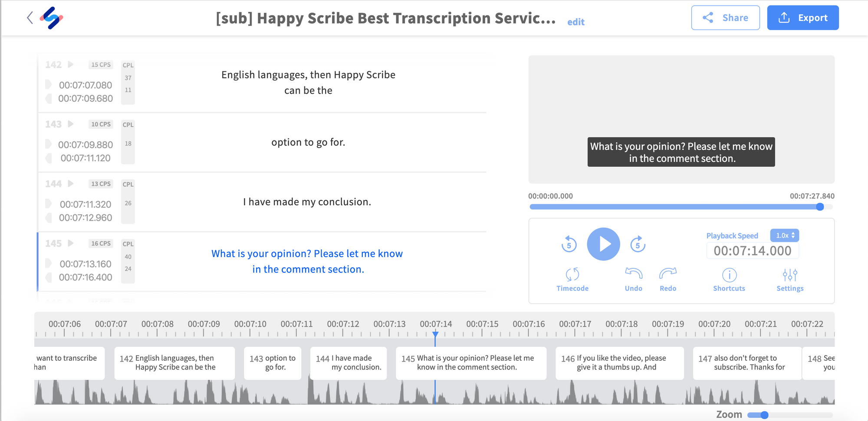
Task: Click the edit link beside the title
Action: (x=576, y=22)
